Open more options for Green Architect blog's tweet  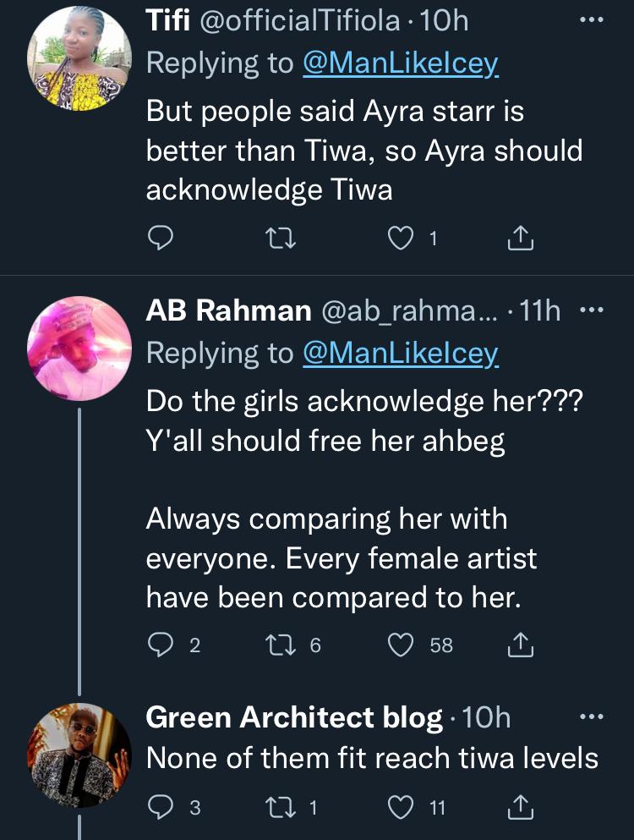point(590,717)
